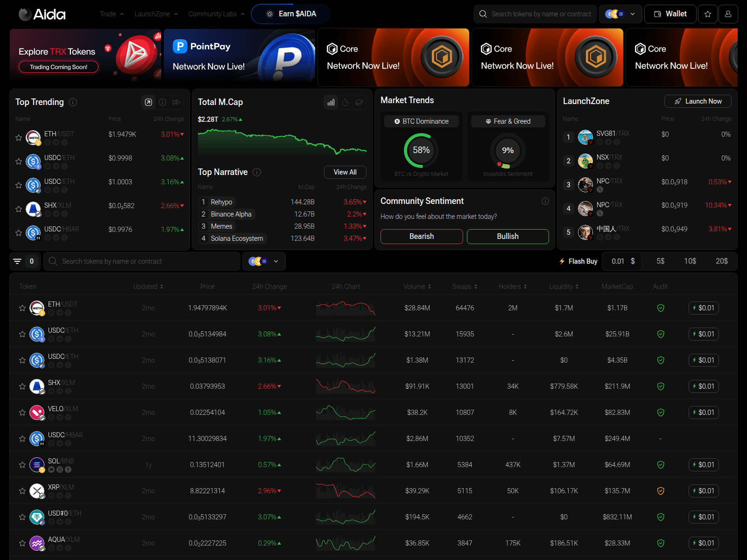Show info icon in Community Sentiment panel
The height and width of the screenshot is (560, 747).
pos(545,201)
